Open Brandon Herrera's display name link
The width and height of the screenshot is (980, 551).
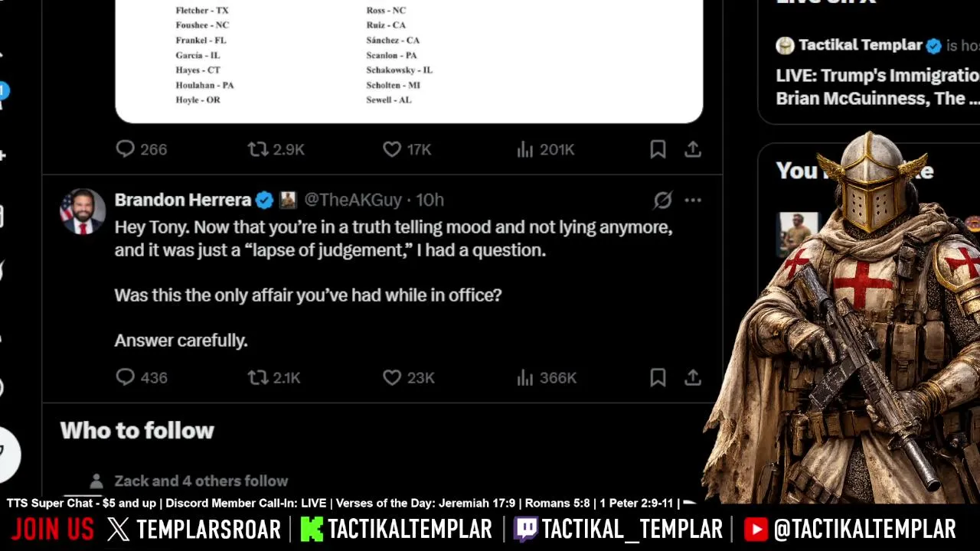183,200
